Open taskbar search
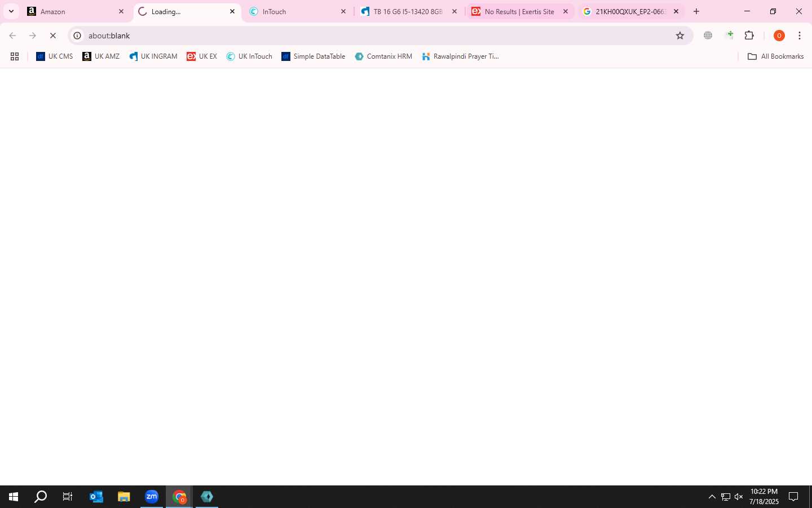 [x=41, y=497]
